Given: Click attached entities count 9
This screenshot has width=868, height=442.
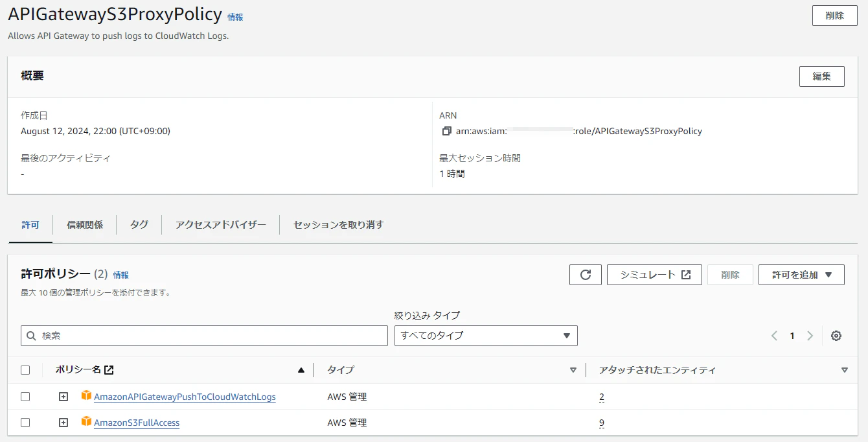Looking at the screenshot, I should 602,423.
